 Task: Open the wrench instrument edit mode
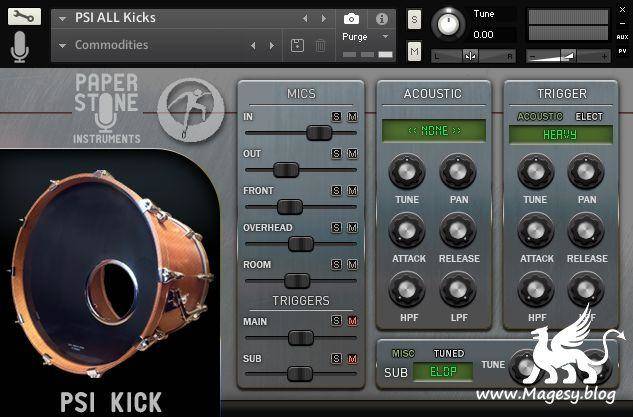pyautogui.click(x=24, y=17)
